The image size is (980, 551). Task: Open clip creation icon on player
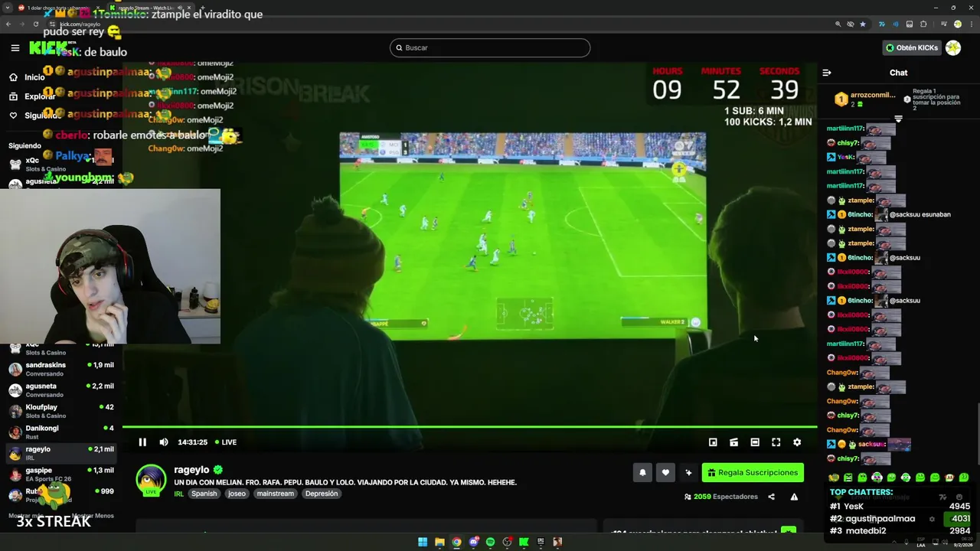point(733,442)
